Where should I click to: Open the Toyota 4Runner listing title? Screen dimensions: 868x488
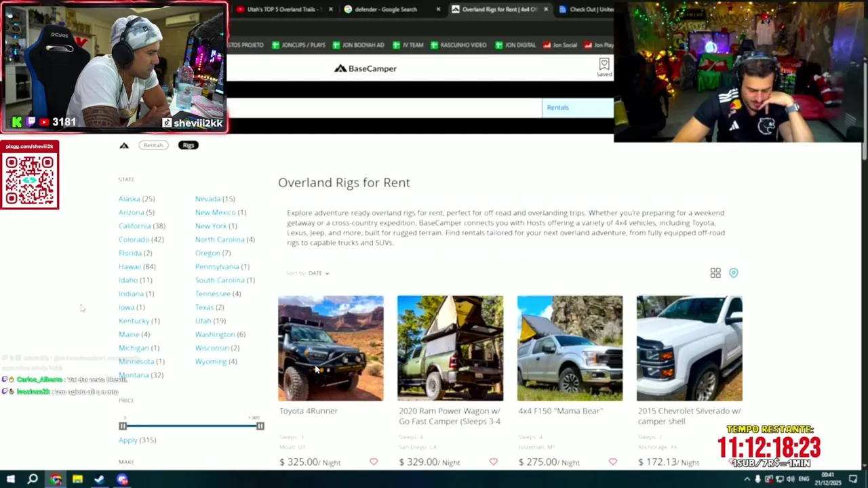(x=309, y=411)
